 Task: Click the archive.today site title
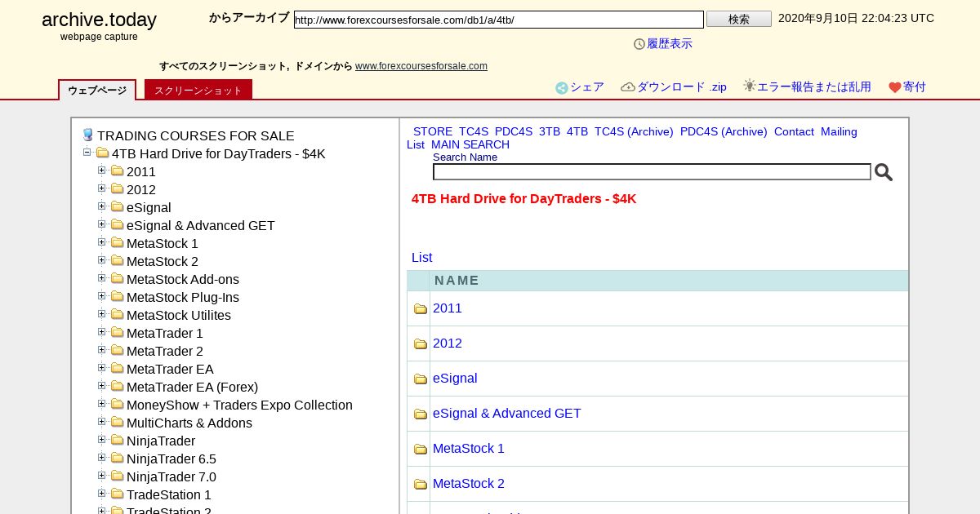click(99, 20)
